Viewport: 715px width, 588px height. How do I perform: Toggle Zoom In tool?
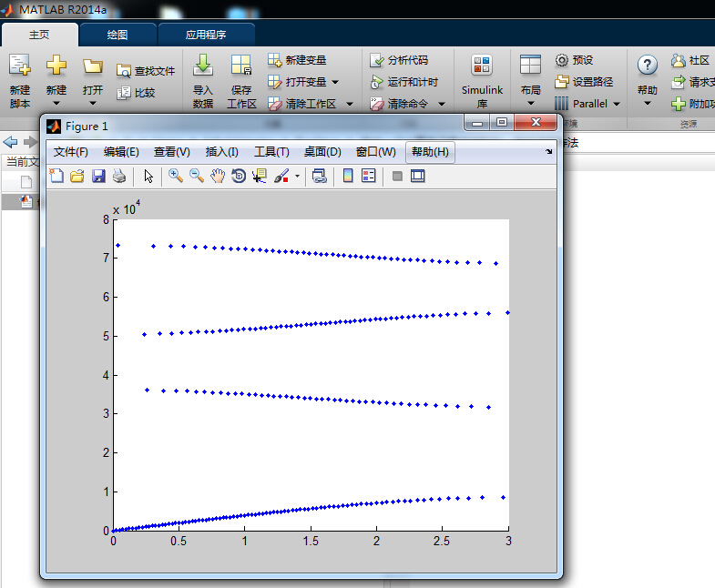(176, 176)
